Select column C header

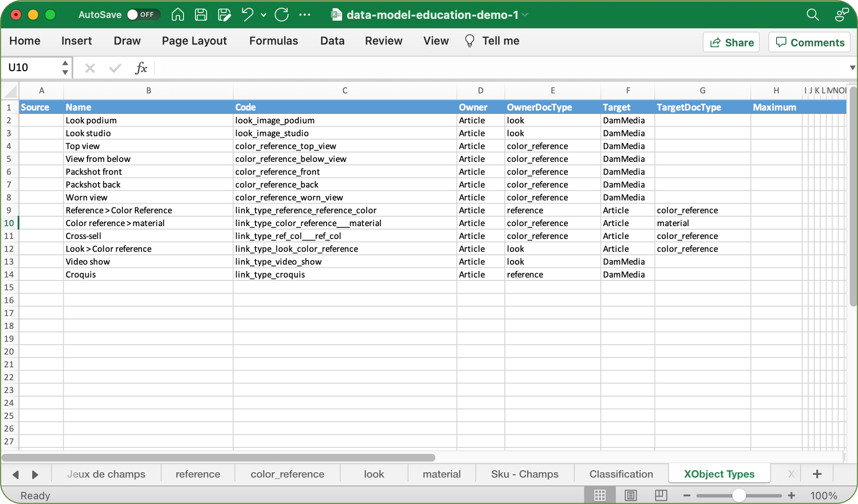click(345, 91)
